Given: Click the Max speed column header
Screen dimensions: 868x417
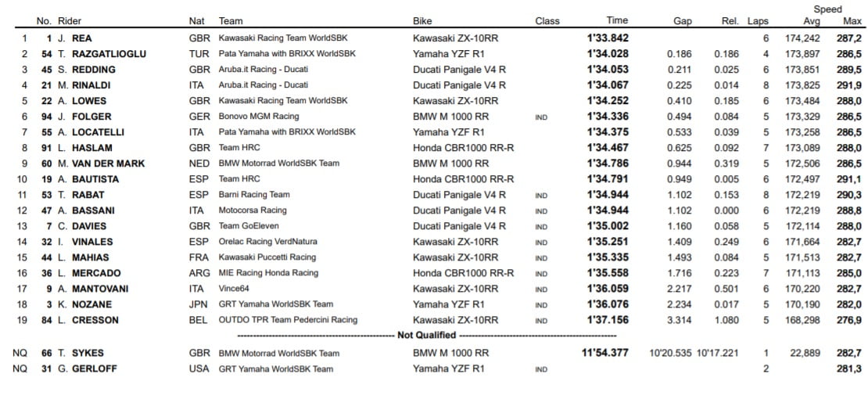Looking at the screenshot, I should [852, 21].
